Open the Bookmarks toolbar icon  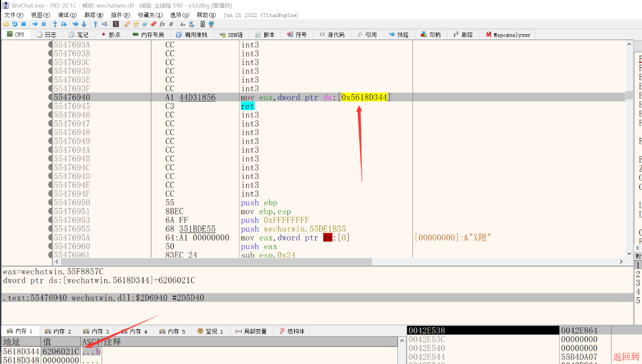[153, 24]
